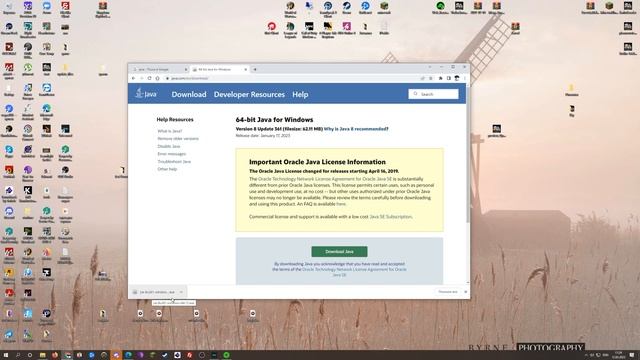Click the share icon in the address bar
640x360 pixels.
(x=422, y=78)
